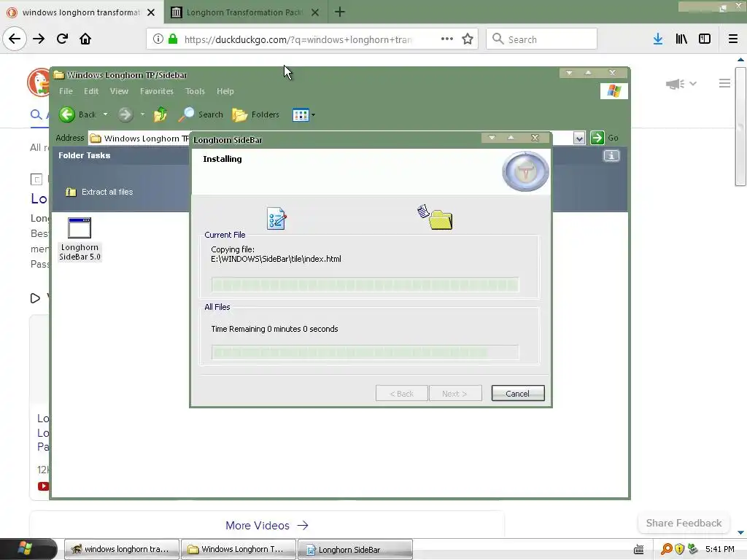Open Firefox downloads arrow
The height and width of the screenshot is (560, 747).
[658, 39]
